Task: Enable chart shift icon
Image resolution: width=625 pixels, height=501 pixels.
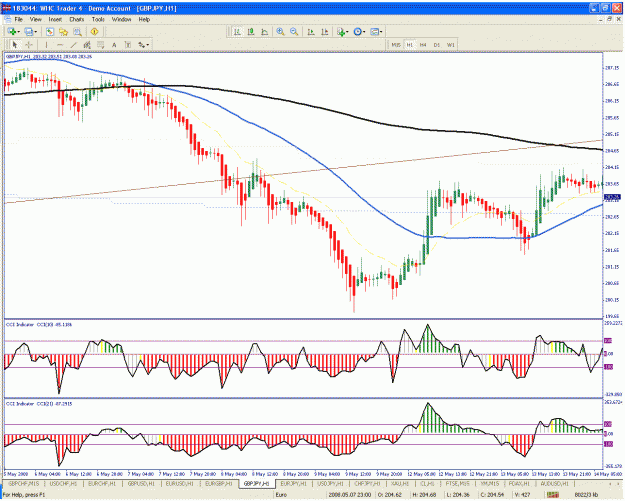Action: point(325,31)
